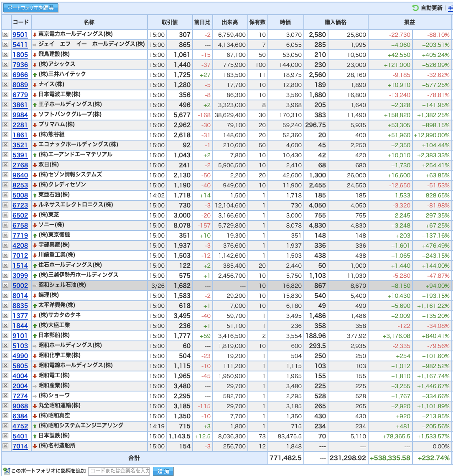Open stock code link 9984
The image size is (453, 476).
click(20, 115)
